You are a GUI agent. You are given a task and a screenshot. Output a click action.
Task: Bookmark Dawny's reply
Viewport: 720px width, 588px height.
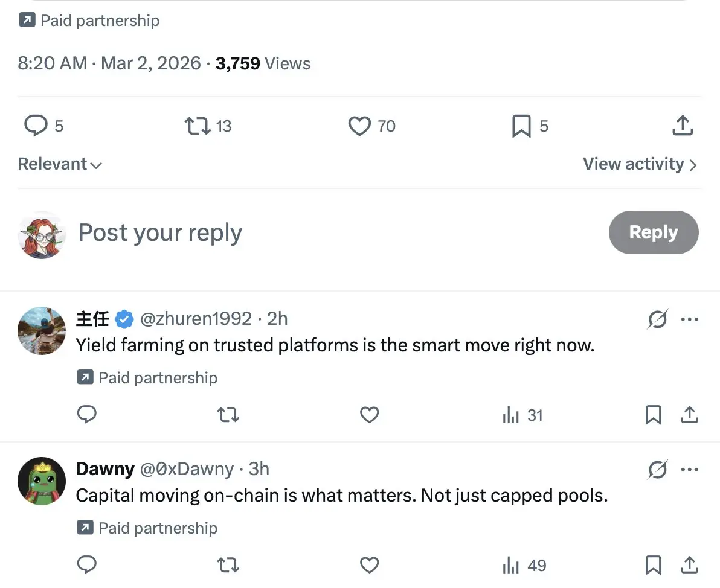coord(653,565)
